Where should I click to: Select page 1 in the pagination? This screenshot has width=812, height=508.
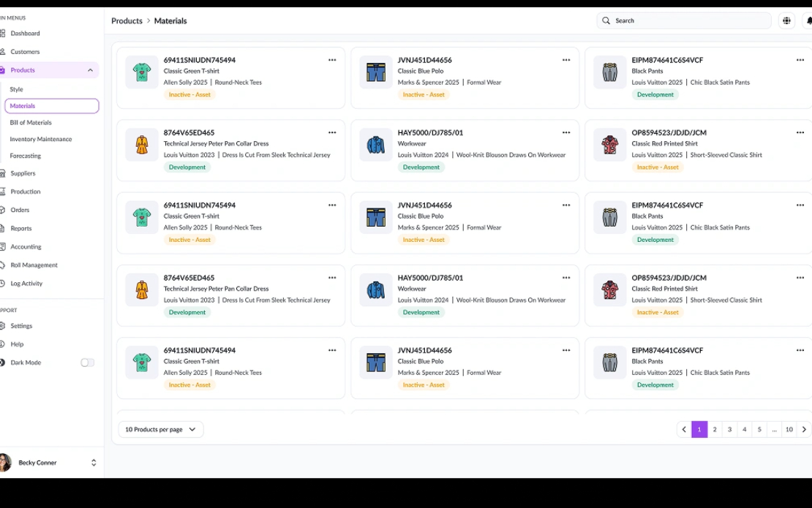pos(699,429)
